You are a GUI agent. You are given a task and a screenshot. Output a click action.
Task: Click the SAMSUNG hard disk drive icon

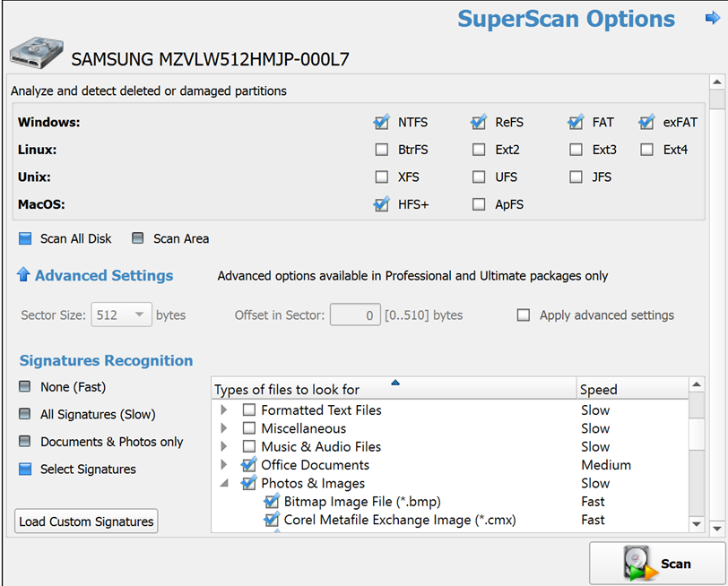point(36,53)
